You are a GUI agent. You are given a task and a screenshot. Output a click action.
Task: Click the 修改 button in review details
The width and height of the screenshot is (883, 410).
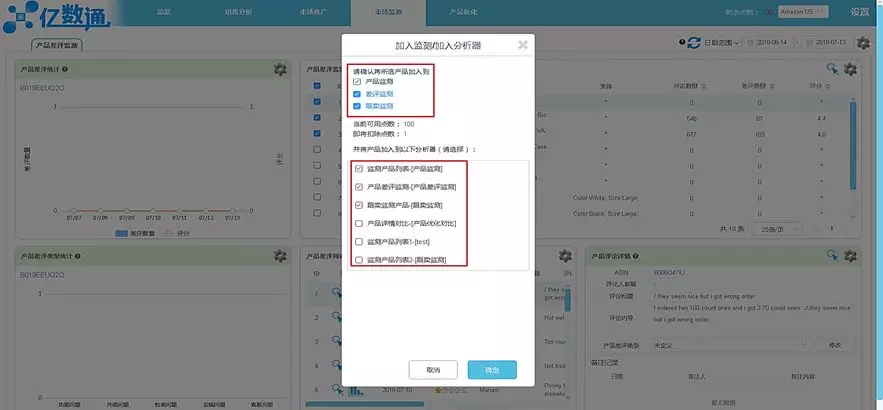(x=835, y=345)
